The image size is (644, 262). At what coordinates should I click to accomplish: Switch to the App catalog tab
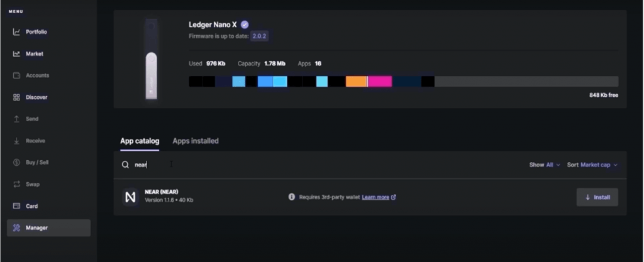pyautogui.click(x=140, y=141)
